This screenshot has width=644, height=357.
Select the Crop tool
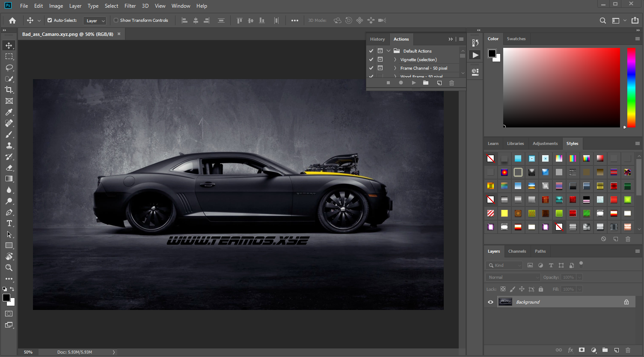[x=9, y=90]
